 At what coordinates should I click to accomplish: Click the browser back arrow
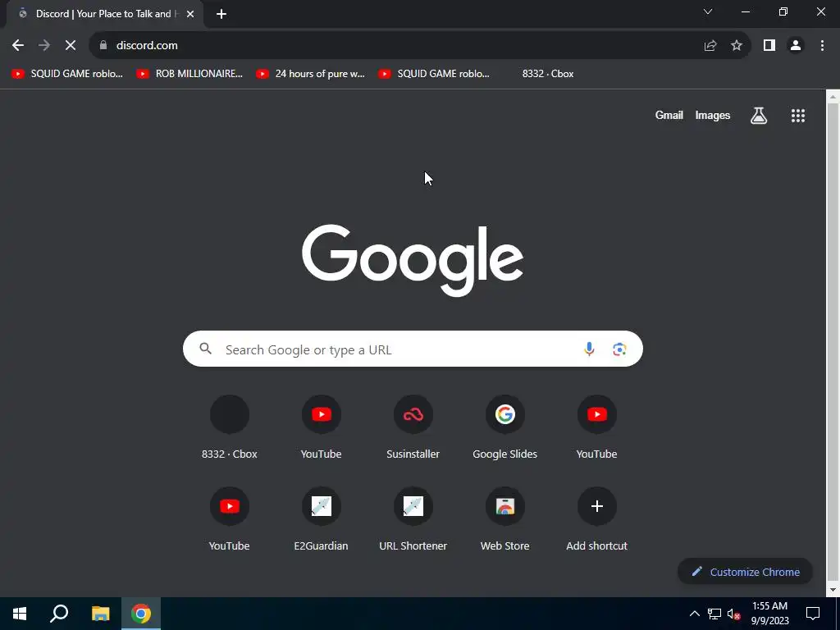(18, 46)
